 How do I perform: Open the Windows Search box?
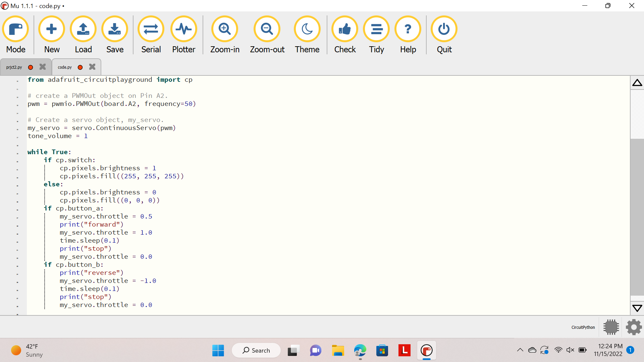click(256, 350)
